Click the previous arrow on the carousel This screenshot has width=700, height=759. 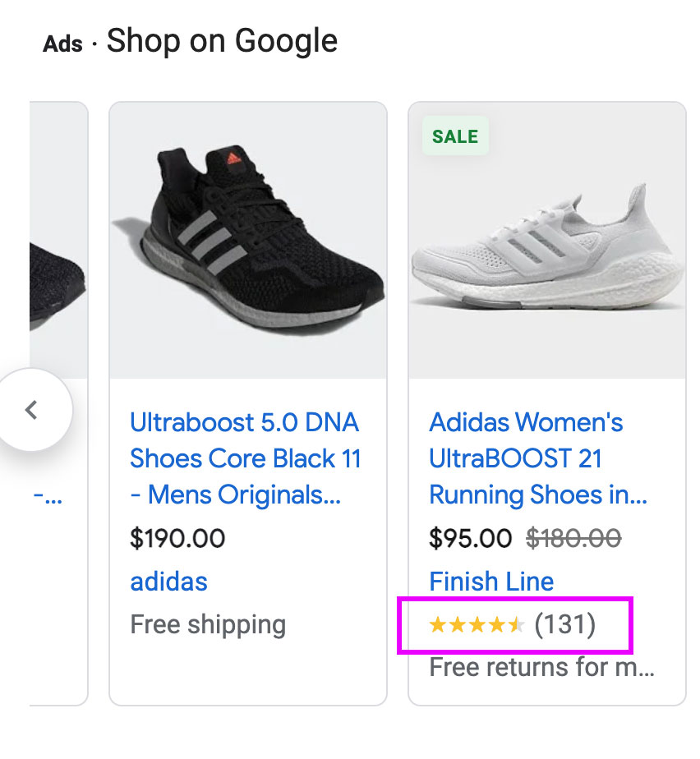32,409
